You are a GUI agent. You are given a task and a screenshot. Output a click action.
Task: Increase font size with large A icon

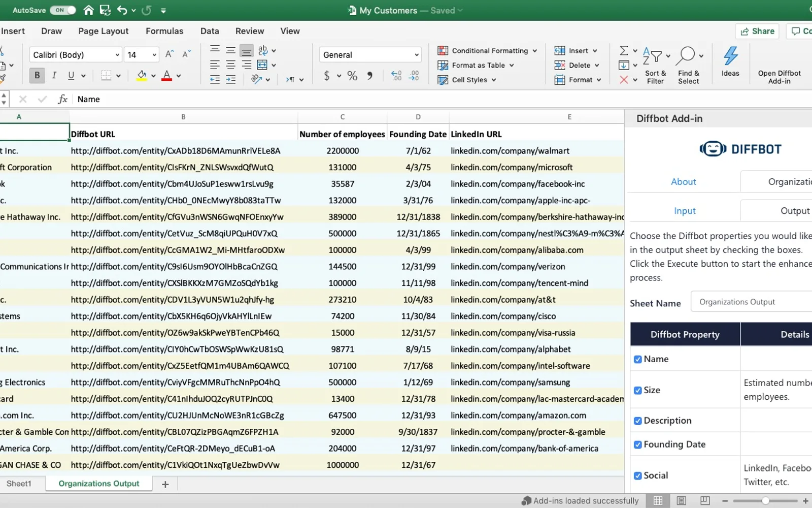(x=170, y=54)
